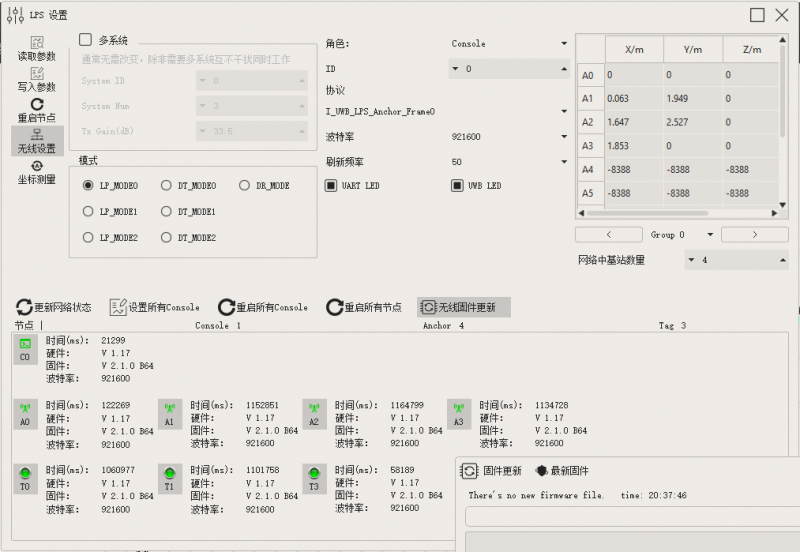Decrease 网络中基站数量 anchor count

691,260
